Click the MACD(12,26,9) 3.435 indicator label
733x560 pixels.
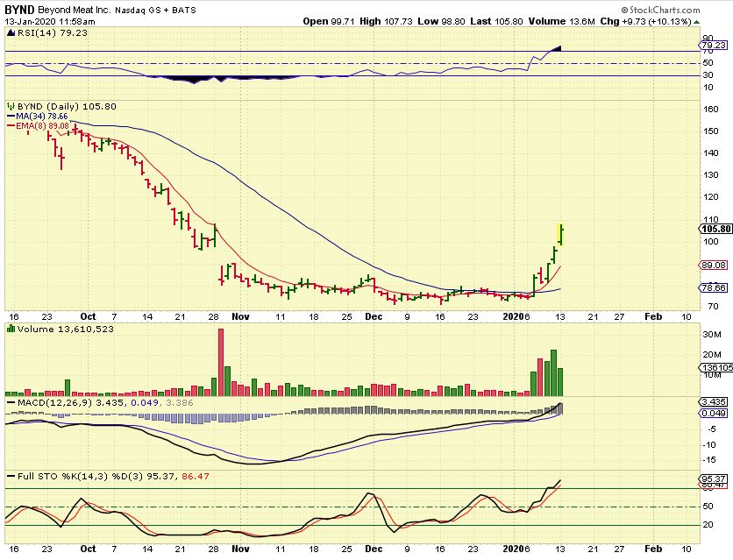[71, 402]
